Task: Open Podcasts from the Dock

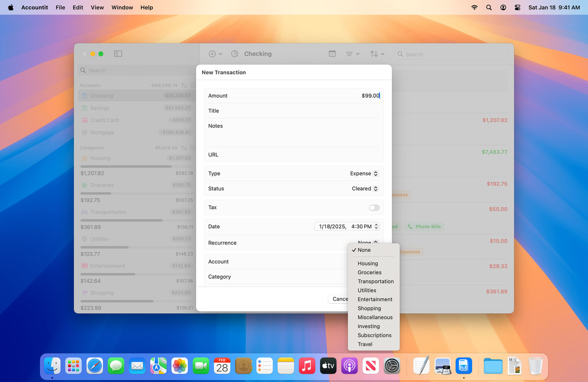Action: tap(349, 366)
